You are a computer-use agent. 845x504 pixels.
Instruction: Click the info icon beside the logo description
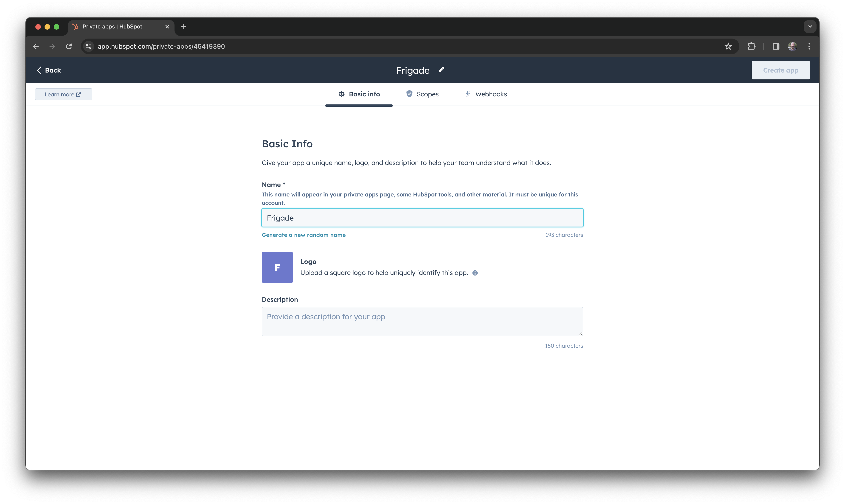click(x=475, y=273)
